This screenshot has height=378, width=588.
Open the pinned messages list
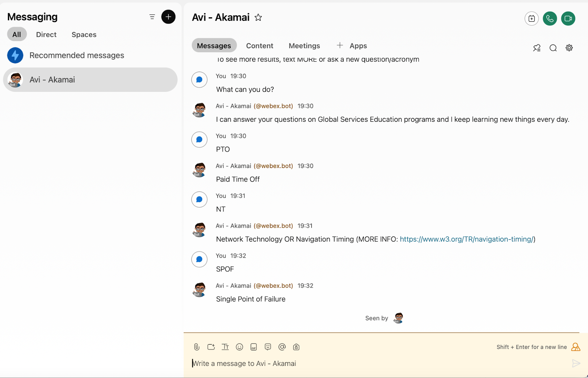point(537,48)
